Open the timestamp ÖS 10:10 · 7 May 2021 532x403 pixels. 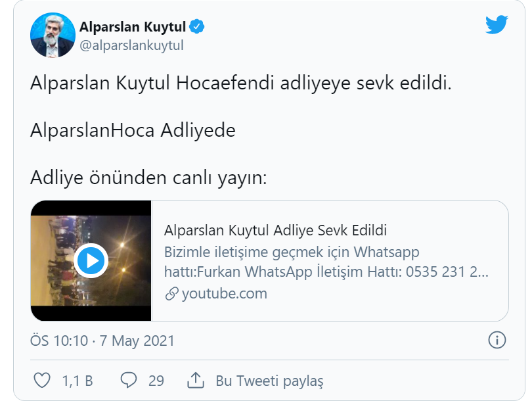(102, 341)
